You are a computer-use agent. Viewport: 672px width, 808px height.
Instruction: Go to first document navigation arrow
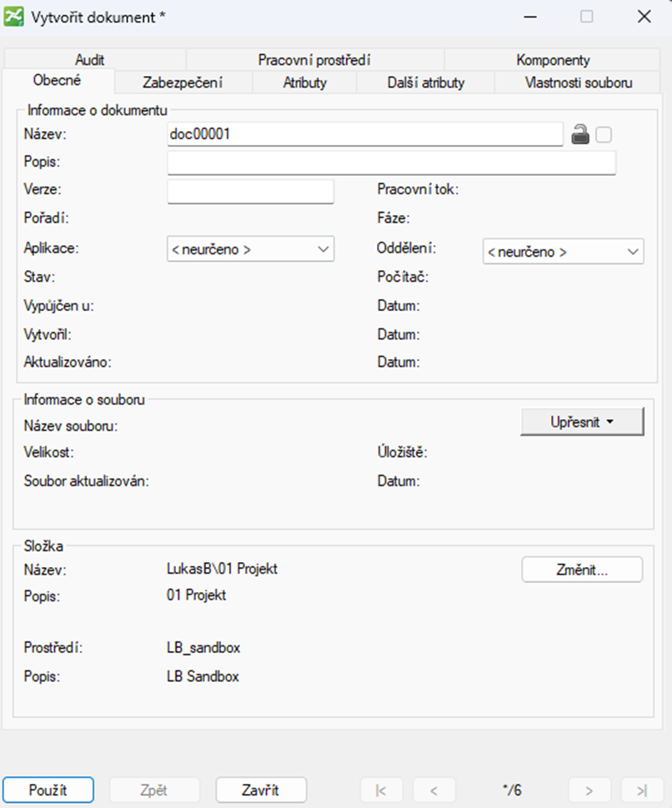tap(381, 790)
